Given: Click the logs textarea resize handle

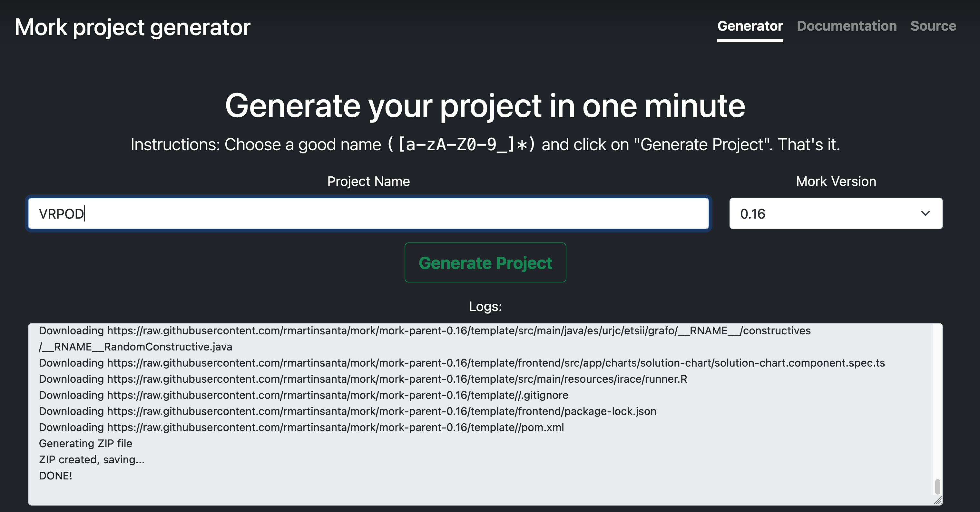Looking at the screenshot, I should pos(938,501).
